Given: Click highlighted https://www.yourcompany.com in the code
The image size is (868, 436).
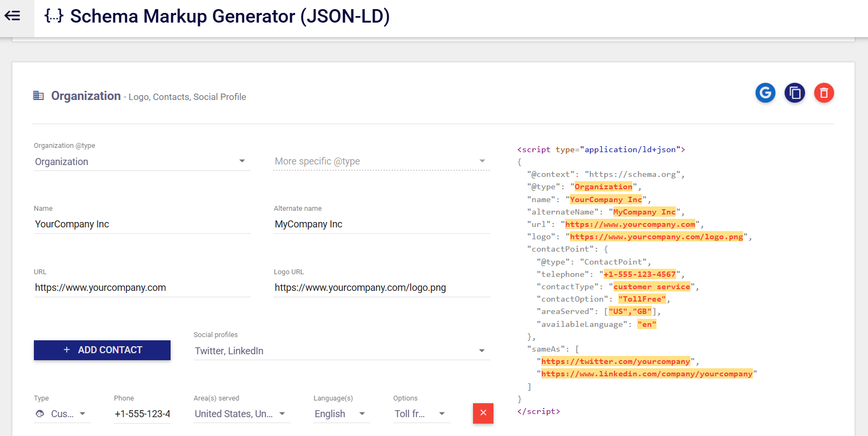Looking at the screenshot, I should pos(630,224).
